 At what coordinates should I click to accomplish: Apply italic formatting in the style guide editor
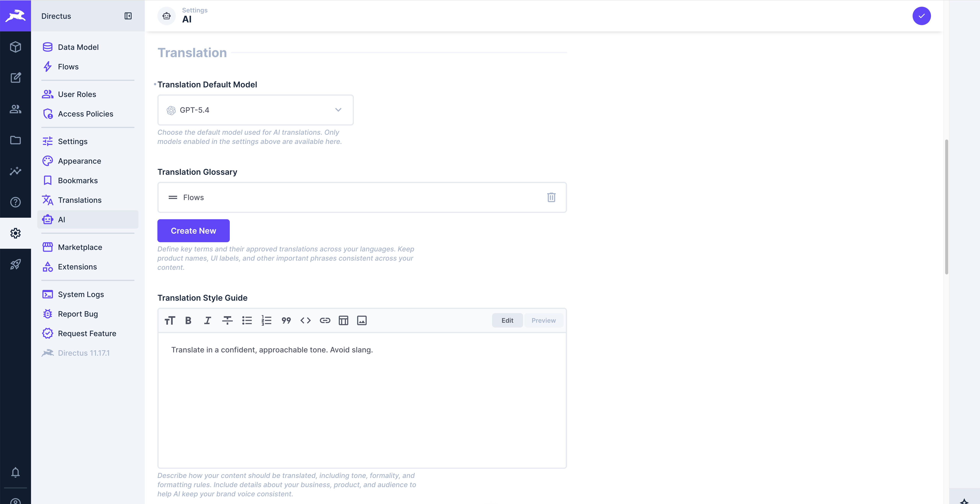point(207,320)
